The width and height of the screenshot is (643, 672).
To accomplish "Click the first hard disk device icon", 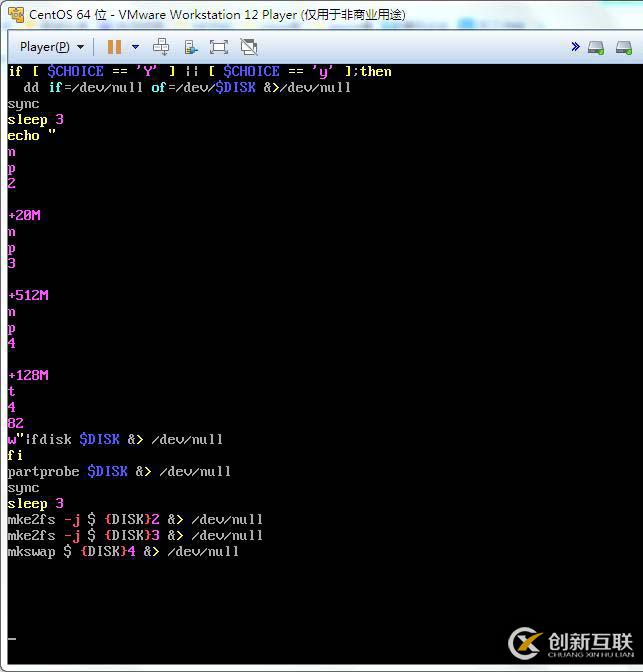I will (x=596, y=47).
